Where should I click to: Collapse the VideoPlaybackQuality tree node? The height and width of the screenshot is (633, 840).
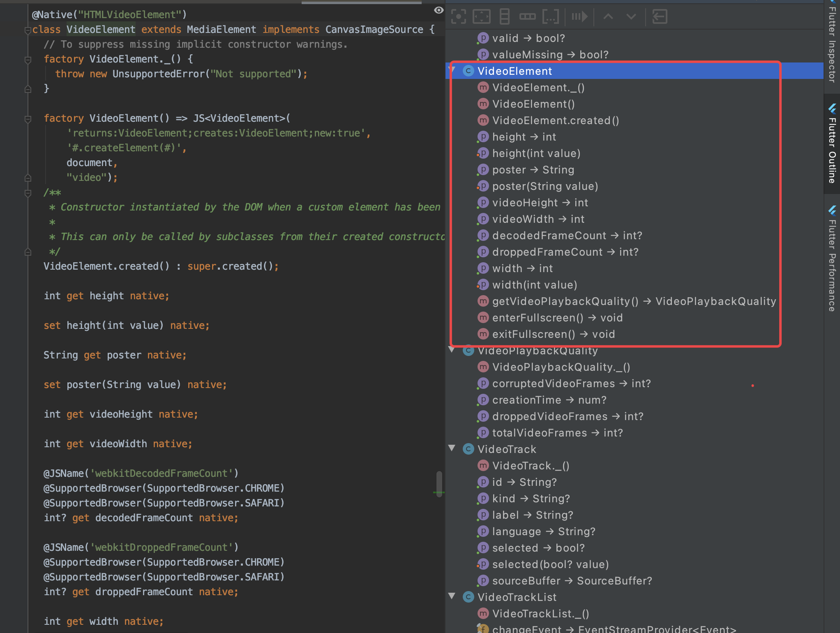tap(452, 350)
